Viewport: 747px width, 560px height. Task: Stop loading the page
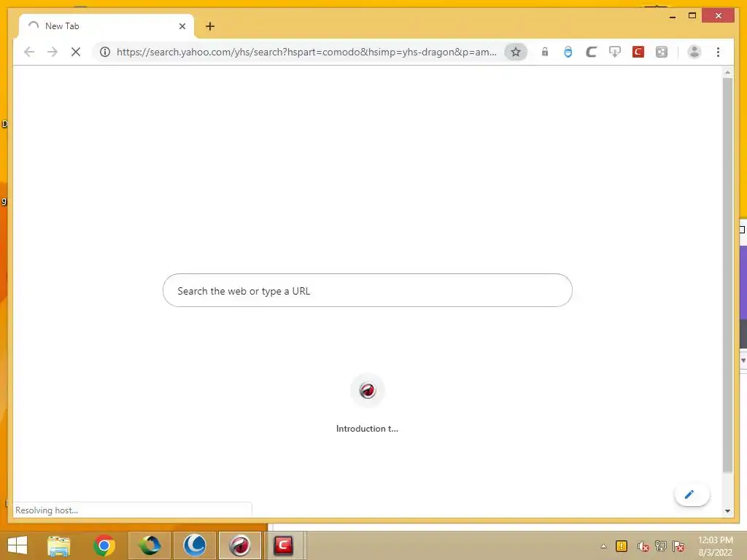(x=76, y=52)
